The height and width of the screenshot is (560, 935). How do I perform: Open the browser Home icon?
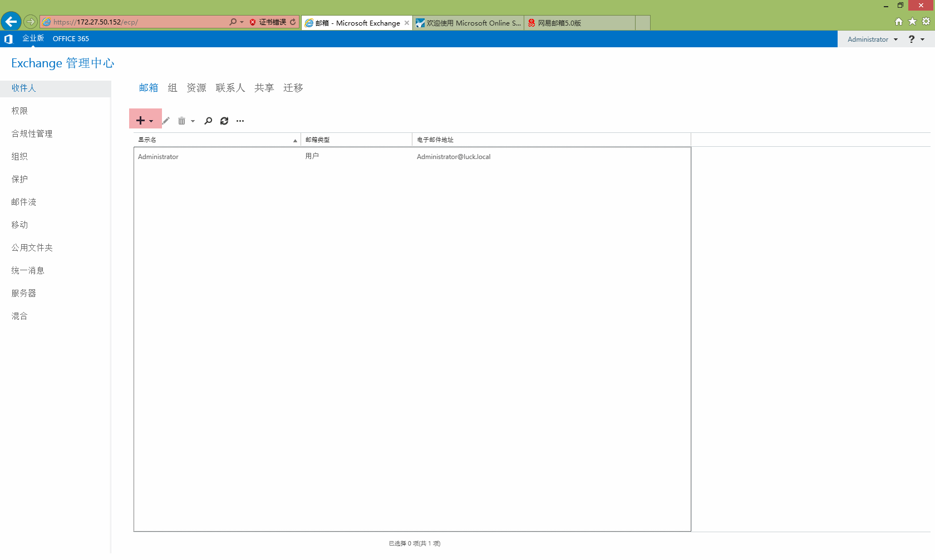898,22
